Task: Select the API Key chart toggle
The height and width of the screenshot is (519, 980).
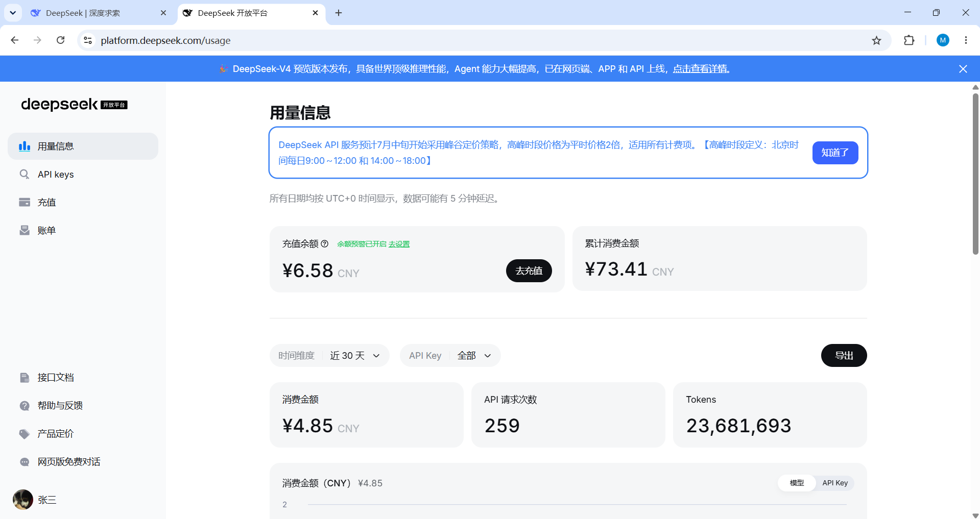Action: point(835,483)
